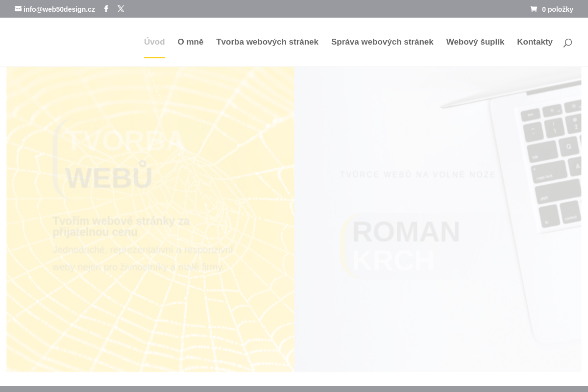Go to the Kontakty page
The image size is (588, 392).
click(535, 42)
